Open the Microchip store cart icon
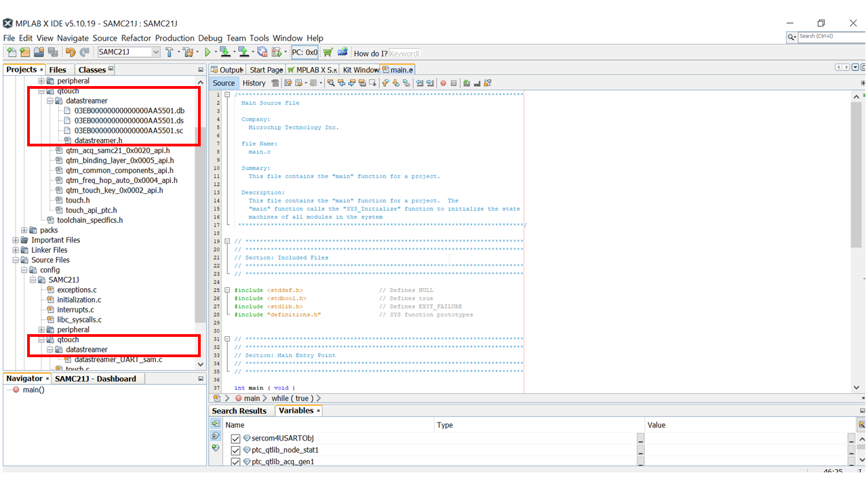The width and height of the screenshot is (868, 488). [328, 52]
